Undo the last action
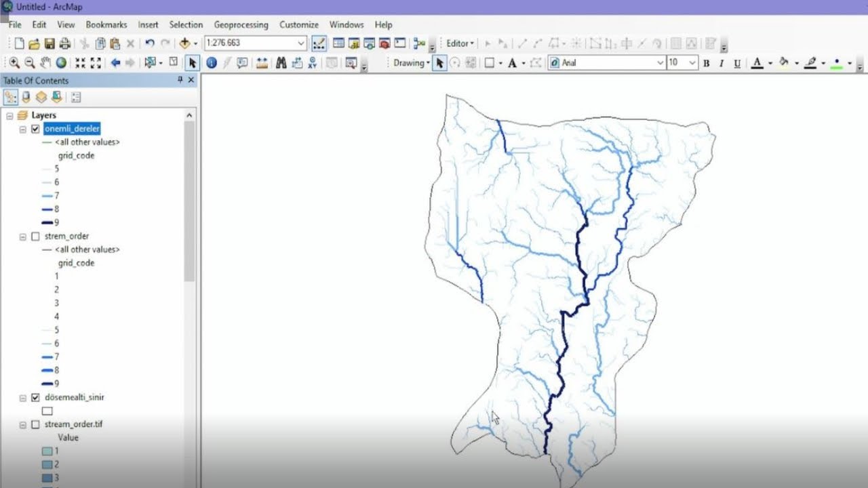The image size is (868, 488). (150, 43)
